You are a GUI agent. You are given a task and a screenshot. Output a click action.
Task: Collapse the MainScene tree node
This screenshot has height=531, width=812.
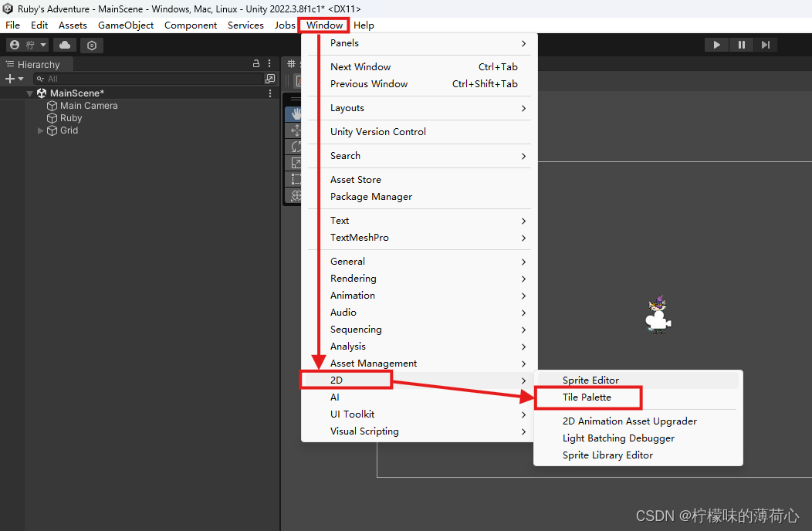(x=29, y=93)
